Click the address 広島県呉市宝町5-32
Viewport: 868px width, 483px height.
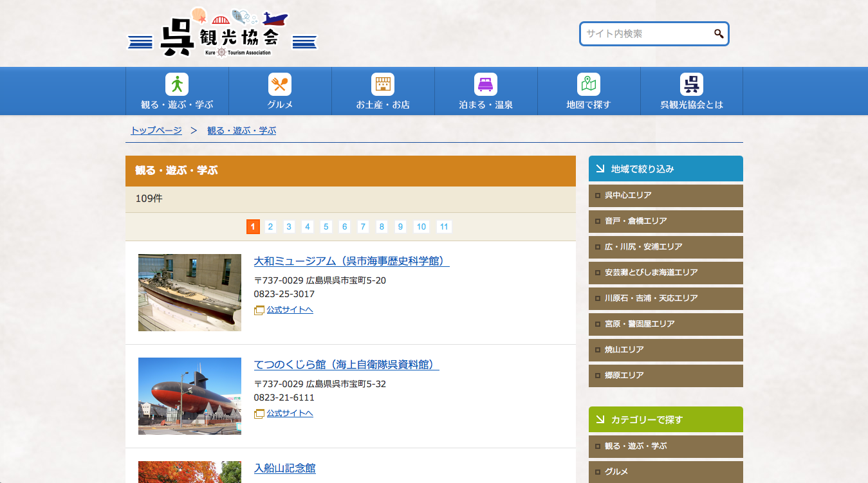click(346, 384)
